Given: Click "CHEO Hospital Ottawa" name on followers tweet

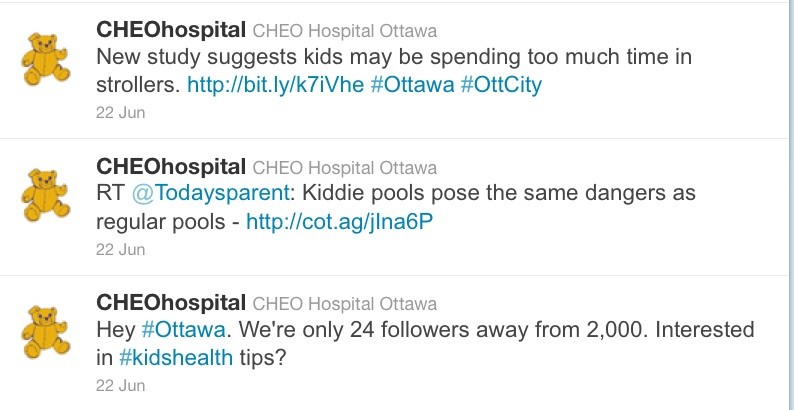Looking at the screenshot, I should (344, 303).
